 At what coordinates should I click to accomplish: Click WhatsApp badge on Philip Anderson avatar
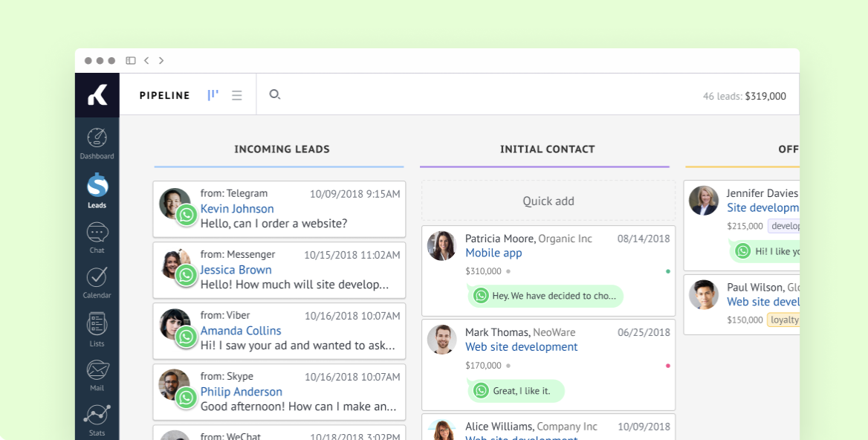coord(187,398)
